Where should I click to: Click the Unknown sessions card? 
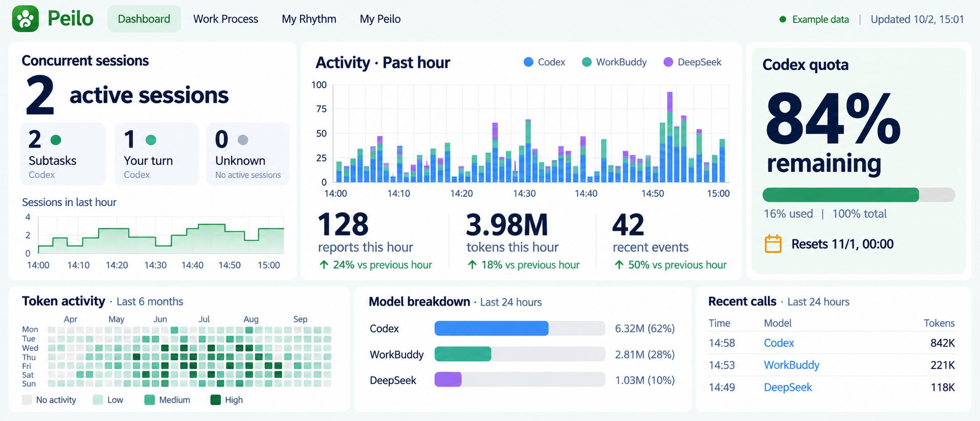[248, 154]
